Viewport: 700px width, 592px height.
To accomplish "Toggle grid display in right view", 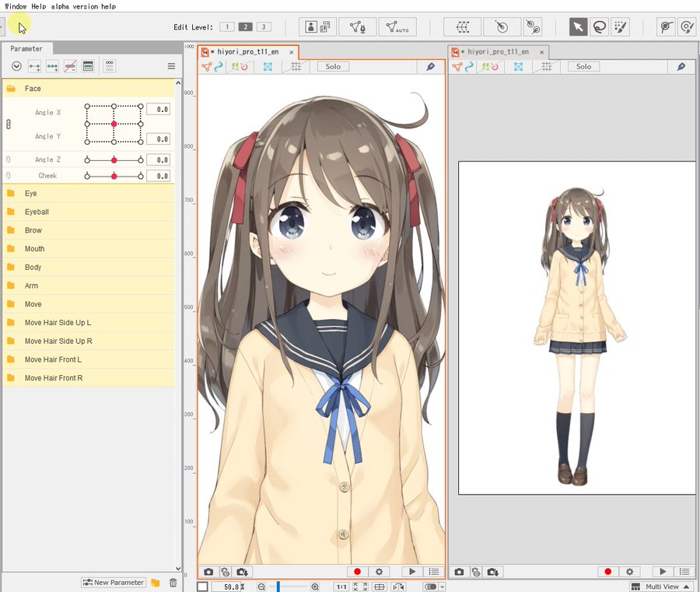I will click(547, 67).
